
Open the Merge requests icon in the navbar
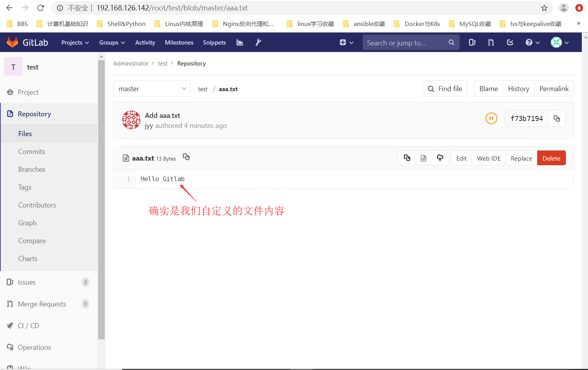click(490, 42)
